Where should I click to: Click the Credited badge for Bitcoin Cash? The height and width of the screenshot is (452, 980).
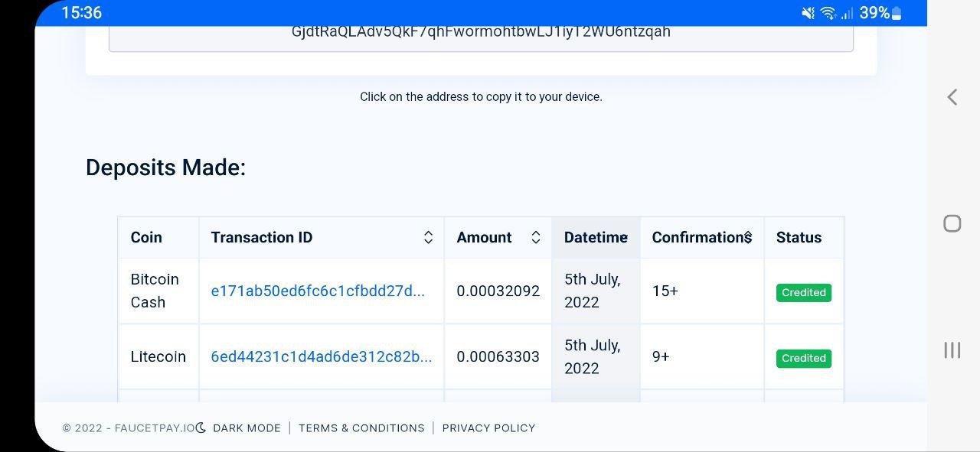tap(804, 293)
